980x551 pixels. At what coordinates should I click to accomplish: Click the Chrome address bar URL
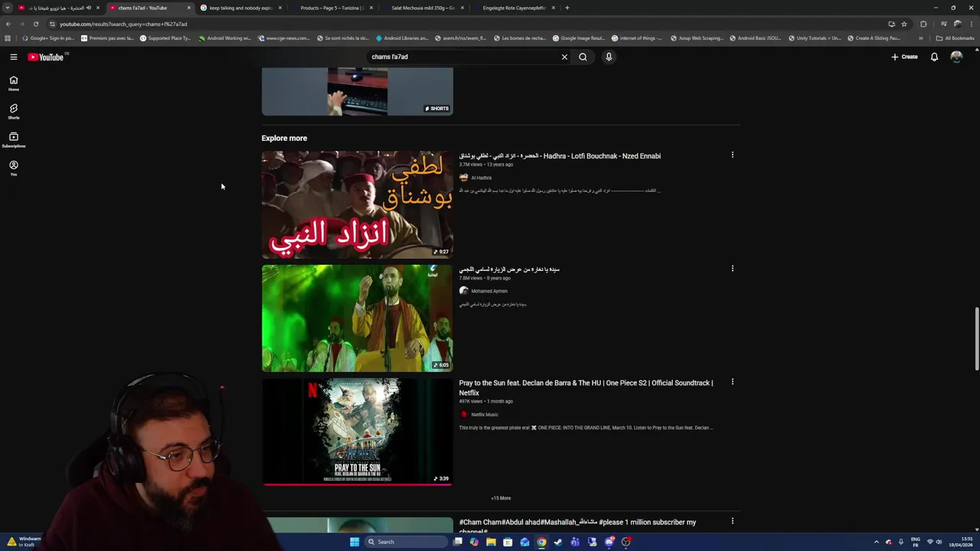123,24
